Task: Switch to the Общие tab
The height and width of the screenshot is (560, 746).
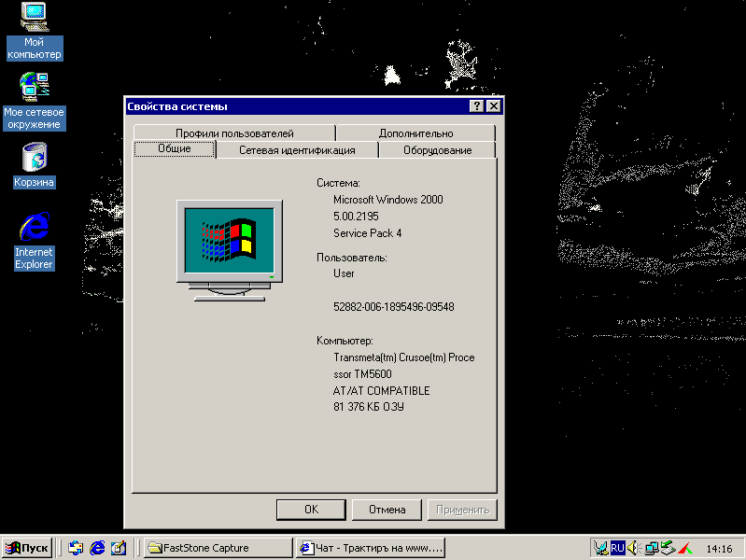Action: click(175, 148)
